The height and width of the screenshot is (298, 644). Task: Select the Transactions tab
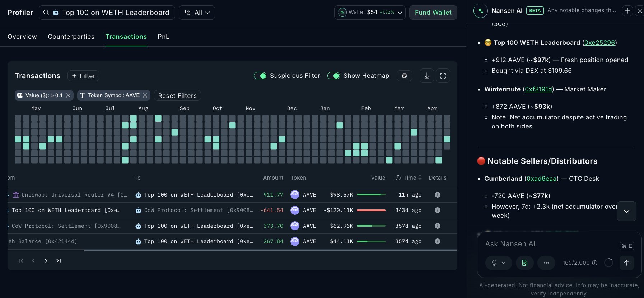coord(126,37)
